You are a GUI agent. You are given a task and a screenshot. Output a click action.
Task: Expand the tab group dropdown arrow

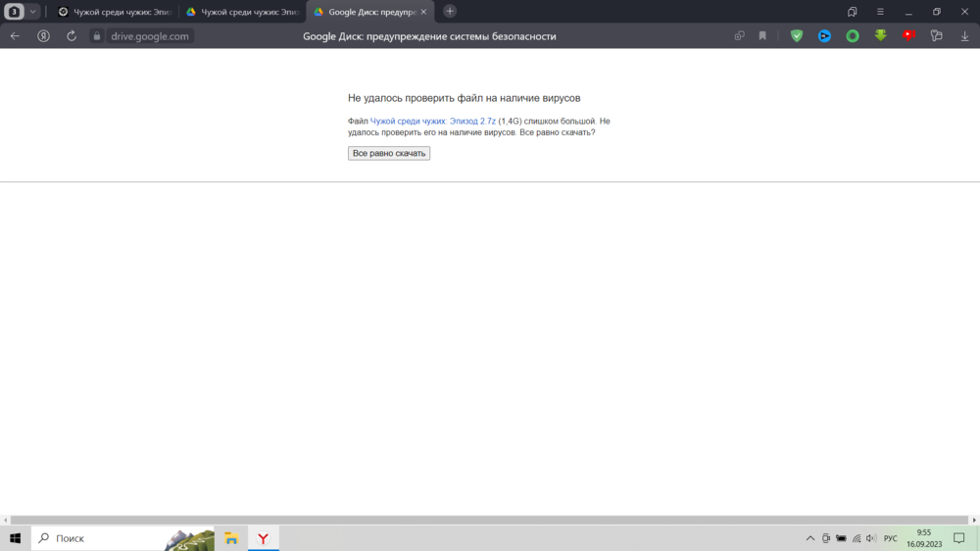(33, 12)
